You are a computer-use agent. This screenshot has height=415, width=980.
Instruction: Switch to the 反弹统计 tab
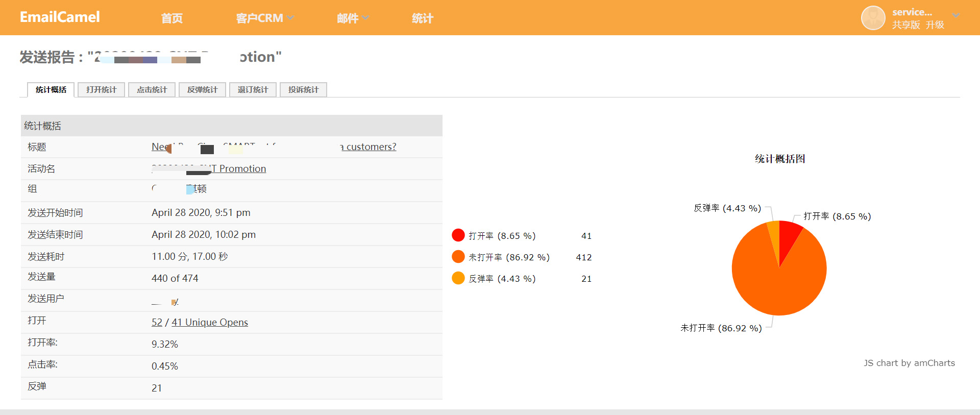(x=202, y=90)
